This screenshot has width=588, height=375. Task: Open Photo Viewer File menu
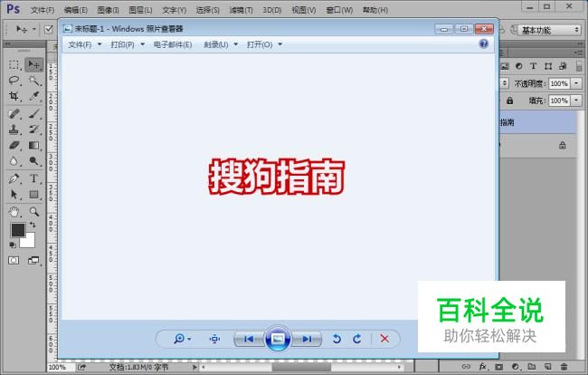(84, 44)
